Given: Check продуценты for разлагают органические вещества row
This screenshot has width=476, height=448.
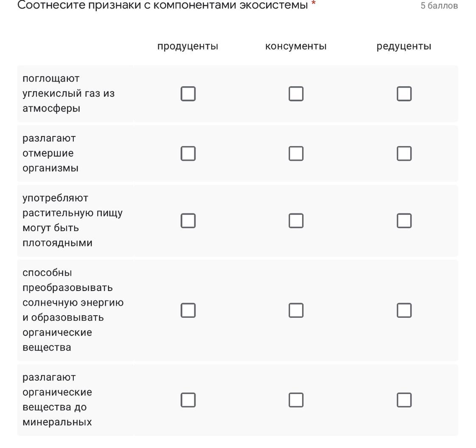Looking at the screenshot, I should tap(188, 400).
